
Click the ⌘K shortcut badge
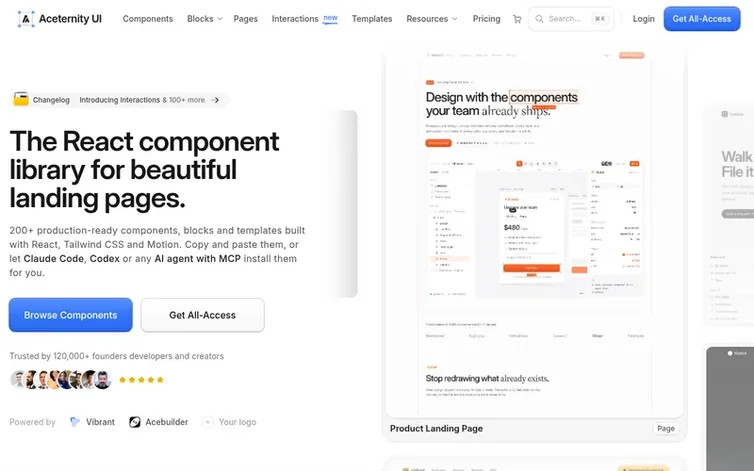pos(600,19)
